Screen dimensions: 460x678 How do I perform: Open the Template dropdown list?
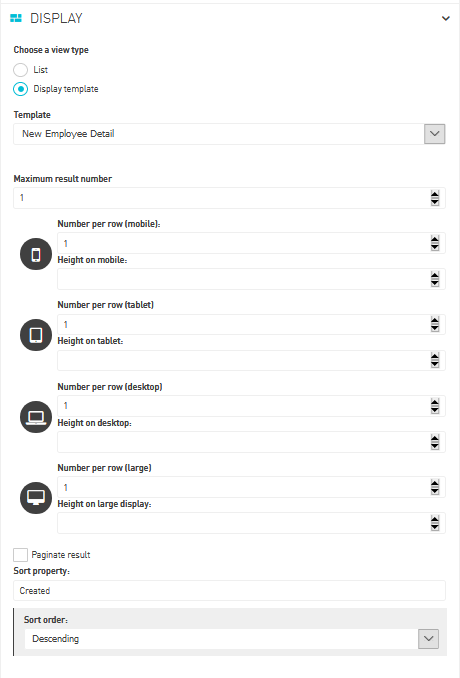click(x=434, y=134)
